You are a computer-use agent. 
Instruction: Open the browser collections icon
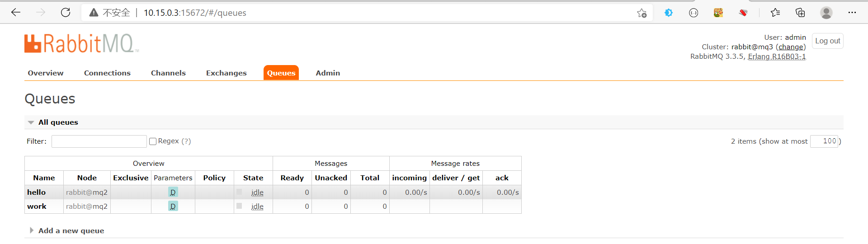(x=800, y=13)
